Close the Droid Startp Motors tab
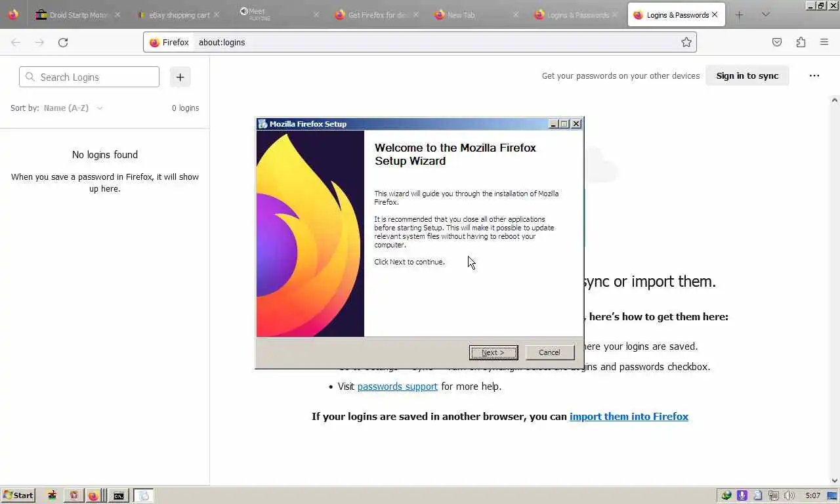This screenshot has width=840, height=504. (x=118, y=14)
